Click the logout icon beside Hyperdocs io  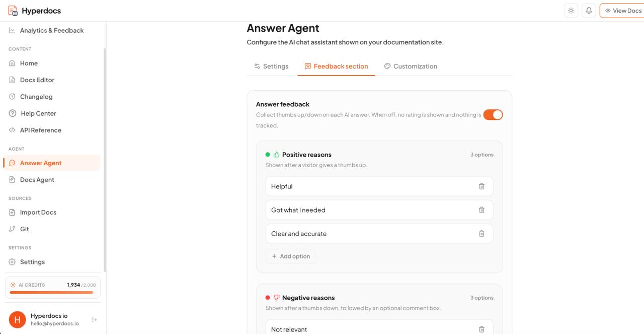[x=94, y=319]
